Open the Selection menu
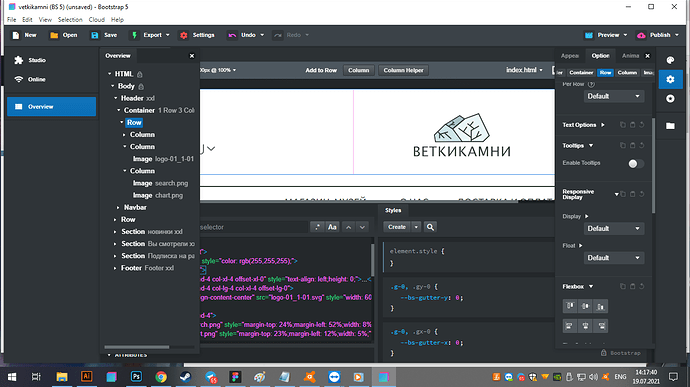 (x=70, y=20)
